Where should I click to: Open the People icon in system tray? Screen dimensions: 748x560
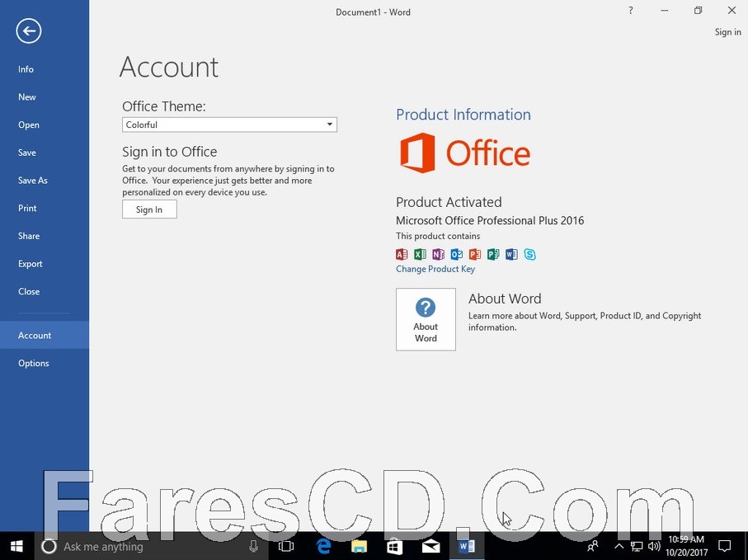tap(592, 546)
